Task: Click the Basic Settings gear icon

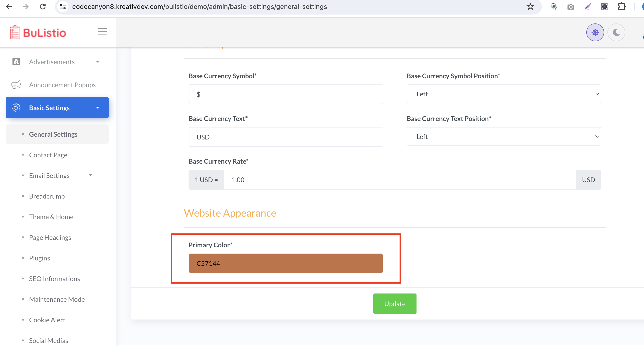Action: pyautogui.click(x=16, y=108)
